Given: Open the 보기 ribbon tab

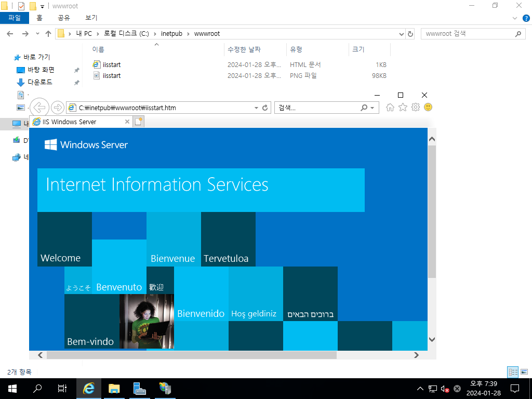Looking at the screenshot, I should pos(91,18).
